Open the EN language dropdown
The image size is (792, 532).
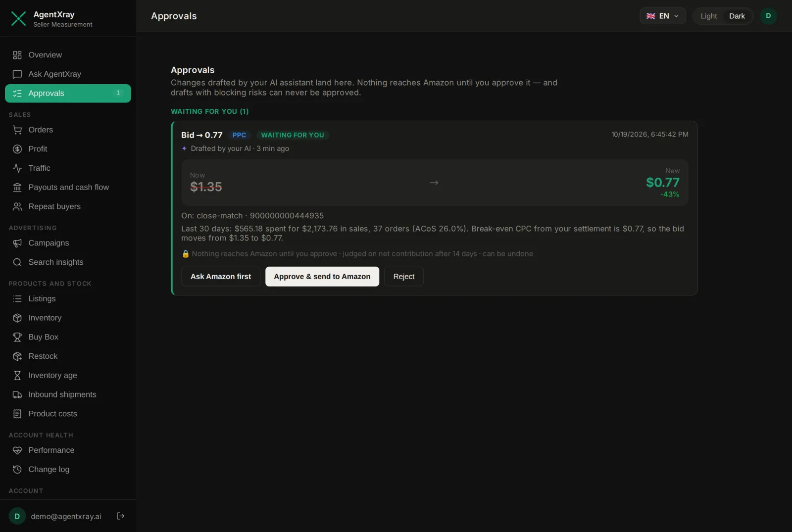coord(663,16)
